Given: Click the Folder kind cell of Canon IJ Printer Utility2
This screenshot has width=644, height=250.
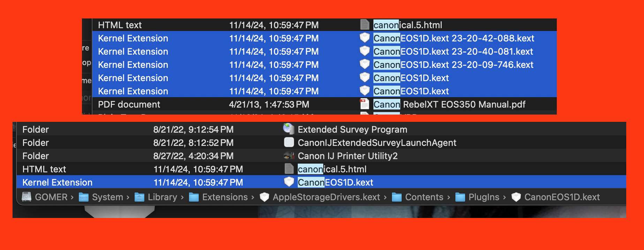Looking at the screenshot, I should click(x=36, y=156).
